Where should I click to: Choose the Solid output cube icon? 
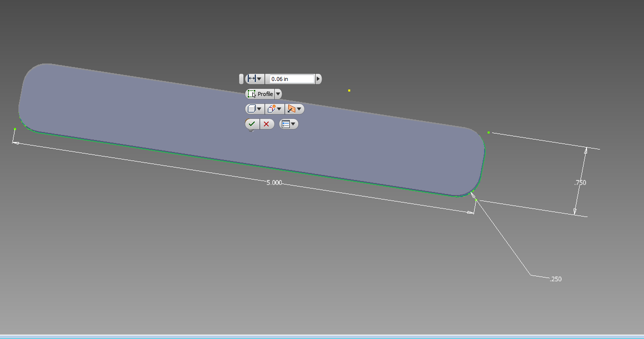tap(252, 108)
